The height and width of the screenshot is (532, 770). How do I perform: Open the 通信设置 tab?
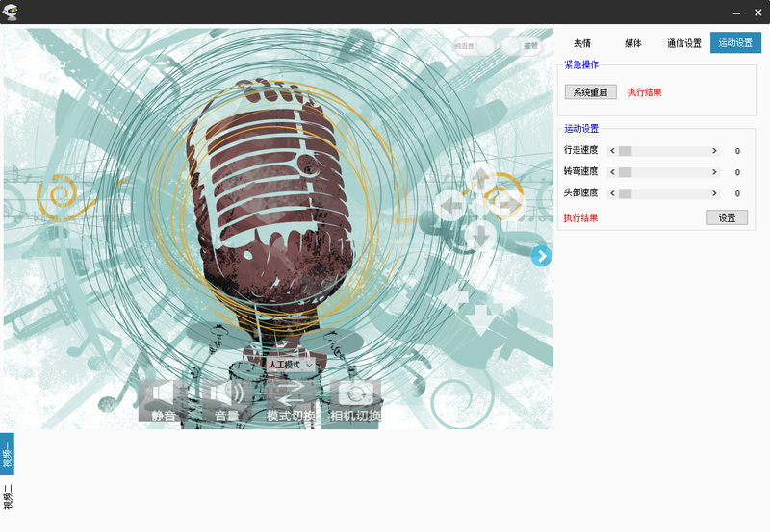pyautogui.click(x=684, y=43)
